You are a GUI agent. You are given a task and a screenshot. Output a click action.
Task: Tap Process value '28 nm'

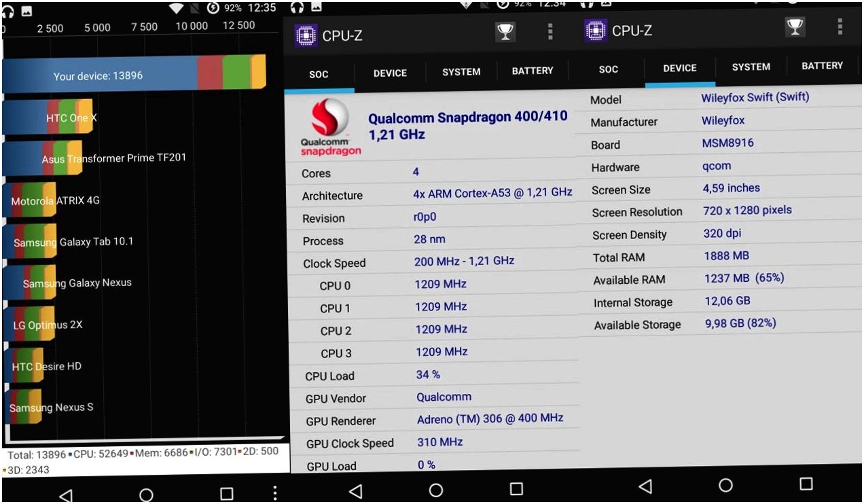(429, 239)
